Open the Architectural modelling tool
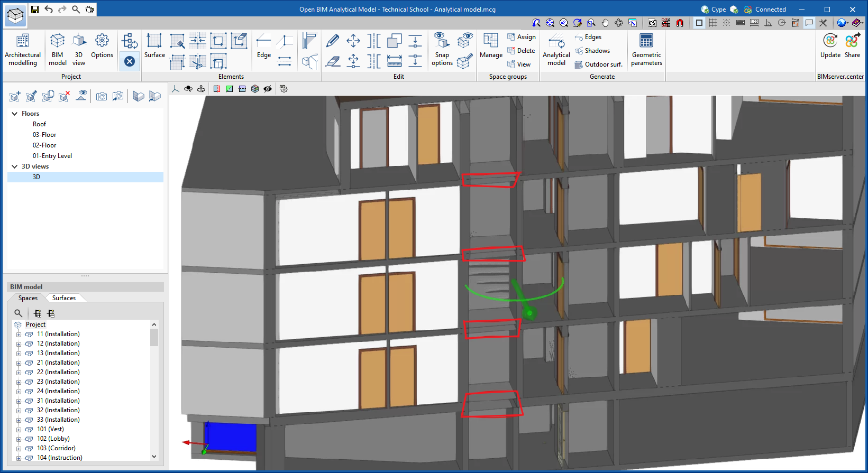Viewport: 868px width, 473px height. (23, 50)
